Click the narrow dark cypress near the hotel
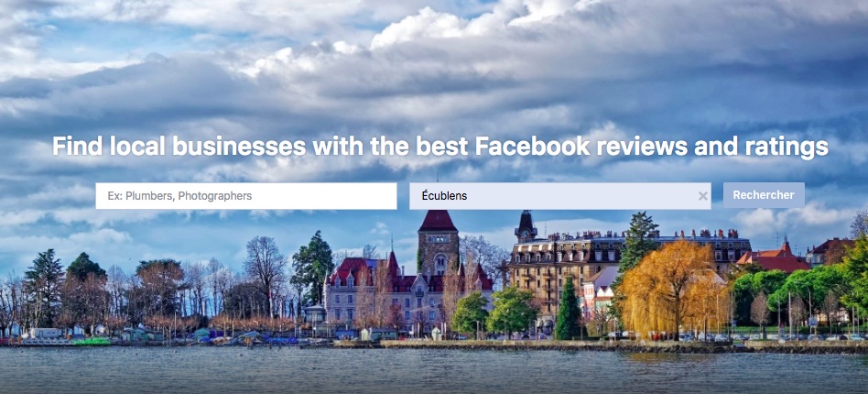Viewport: 868px width, 394px height. [x=568, y=309]
